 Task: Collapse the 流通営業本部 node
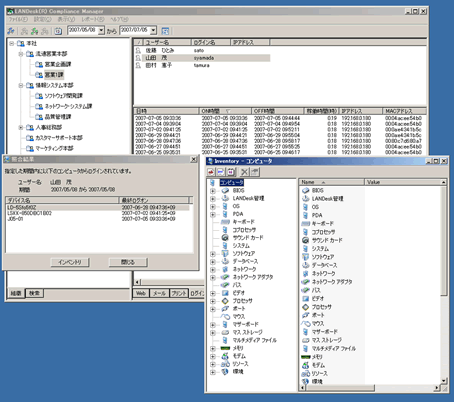click(x=21, y=54)
